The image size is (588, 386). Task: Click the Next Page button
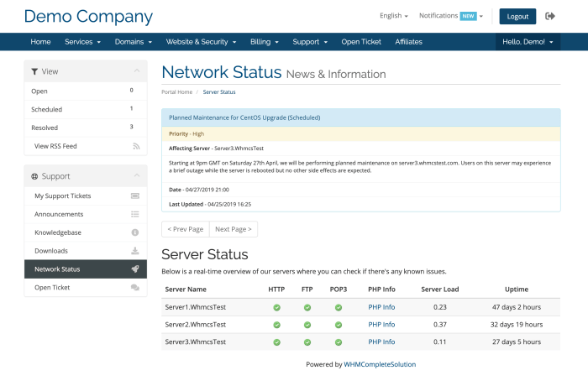click(x=234, y=229)
